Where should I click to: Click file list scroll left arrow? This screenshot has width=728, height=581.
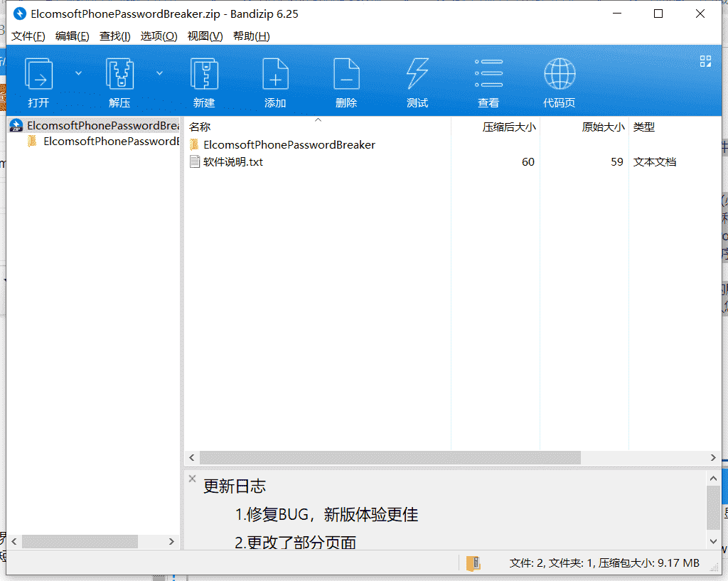[x=192, y=457]
